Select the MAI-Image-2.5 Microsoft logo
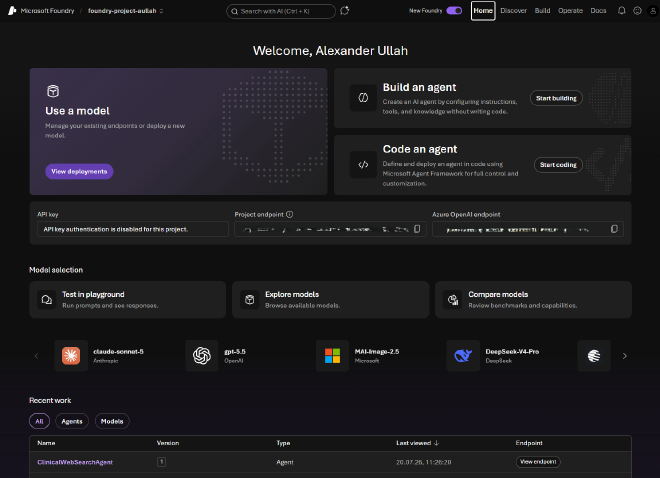 [333, 356]
